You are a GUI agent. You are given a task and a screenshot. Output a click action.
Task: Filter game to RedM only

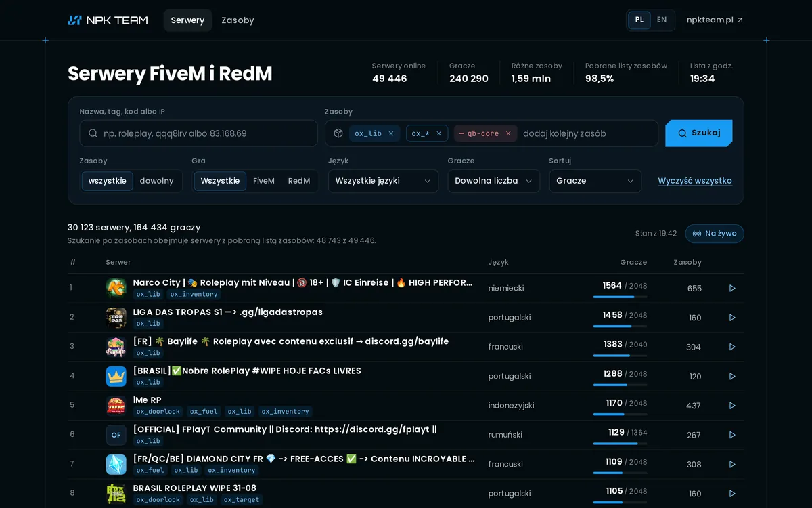[299, 181]
